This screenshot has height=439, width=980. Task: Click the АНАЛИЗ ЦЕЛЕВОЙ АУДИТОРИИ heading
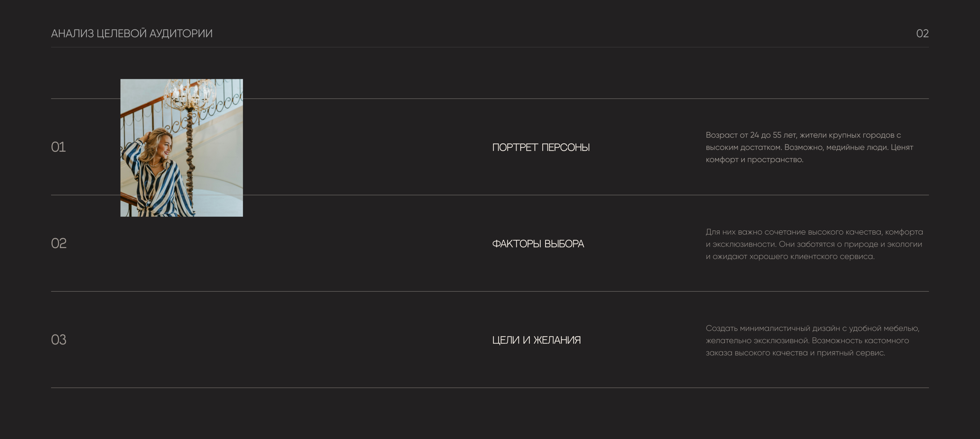(132, 33)
